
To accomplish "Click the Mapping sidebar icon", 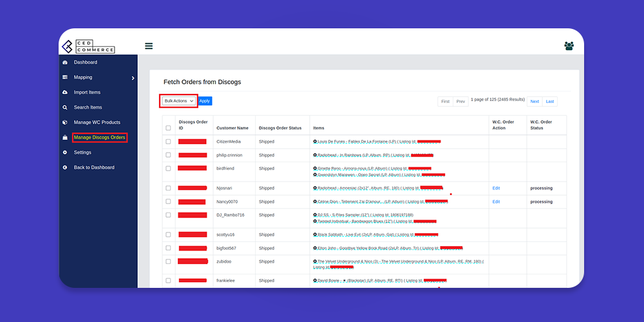I will (x=64, y=77).
